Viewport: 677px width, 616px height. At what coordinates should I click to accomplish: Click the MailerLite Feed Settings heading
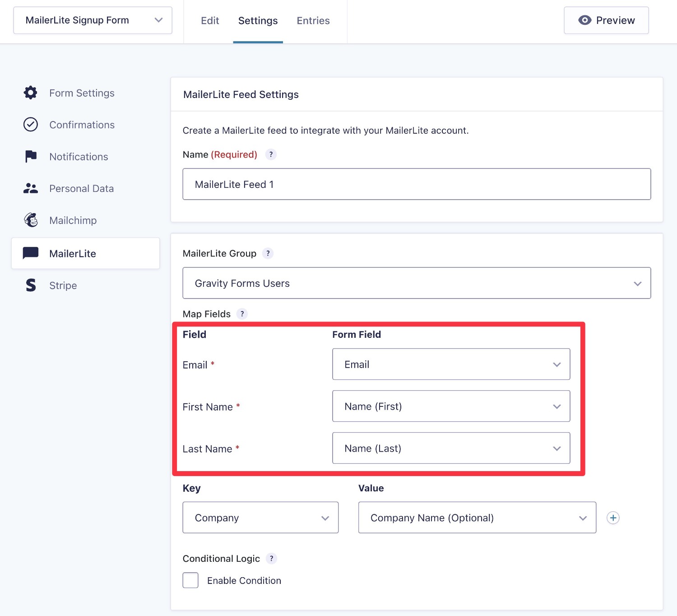tap(241, 94)
